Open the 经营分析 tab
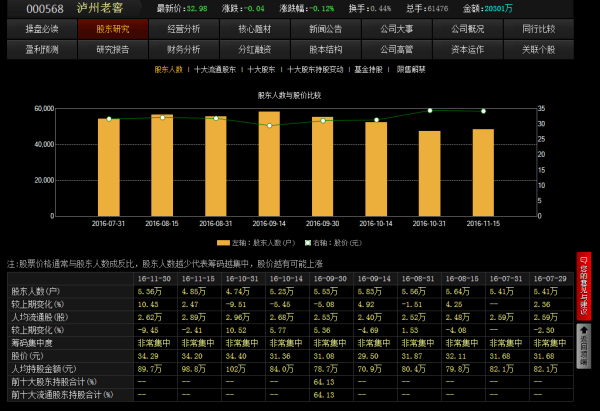The height and width of the screenshot is (411, 600). click(x=184, y=29)
